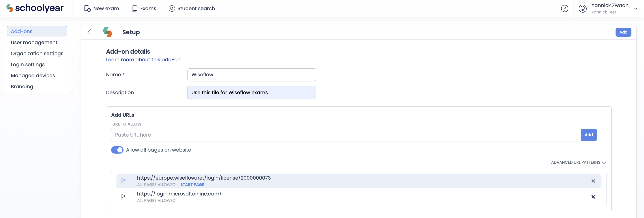Remove the europe.wiseflow.net URL entry
The image size is (644, 218).
(x=593, y=181)
